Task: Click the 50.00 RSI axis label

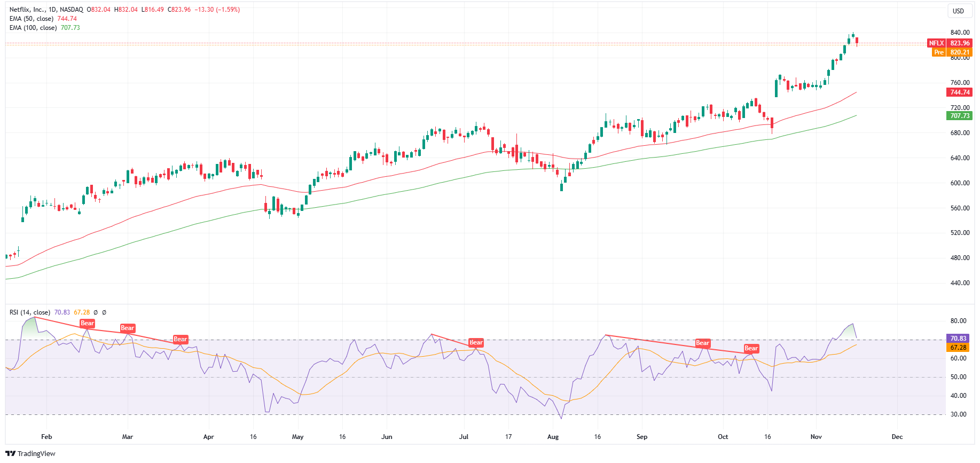Action: (958, 377)
